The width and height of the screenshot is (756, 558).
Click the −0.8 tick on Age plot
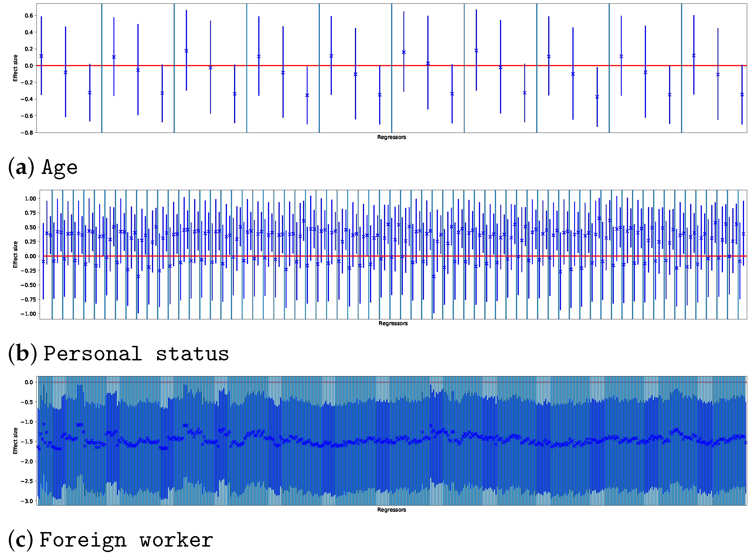[x=27, y=133]
